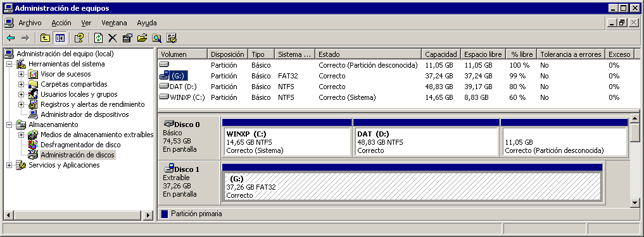Viewport: 644px width, 237px height.
Task: Click the '39,17 GB' free space cell
Action: pyautogui.click(x=478, y=87)
